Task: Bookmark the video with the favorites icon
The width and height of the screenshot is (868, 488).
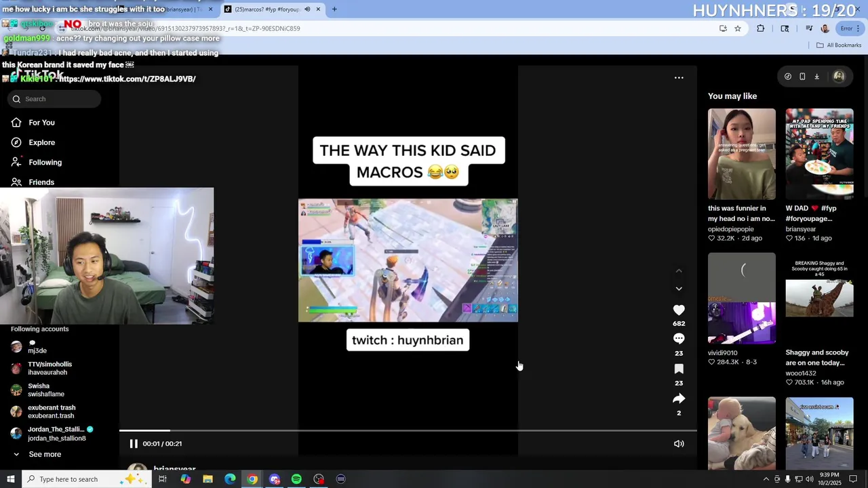Action: point(679,369)
